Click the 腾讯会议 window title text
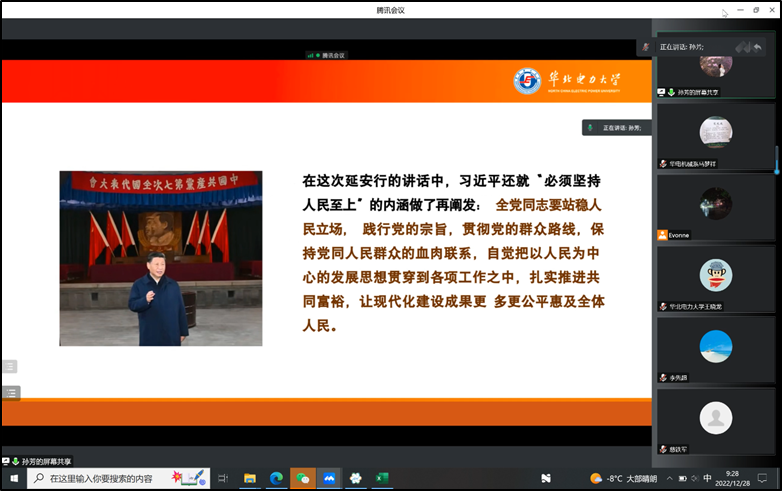The width and height of the screenshot is (782, 491). [x=391, y=10]
